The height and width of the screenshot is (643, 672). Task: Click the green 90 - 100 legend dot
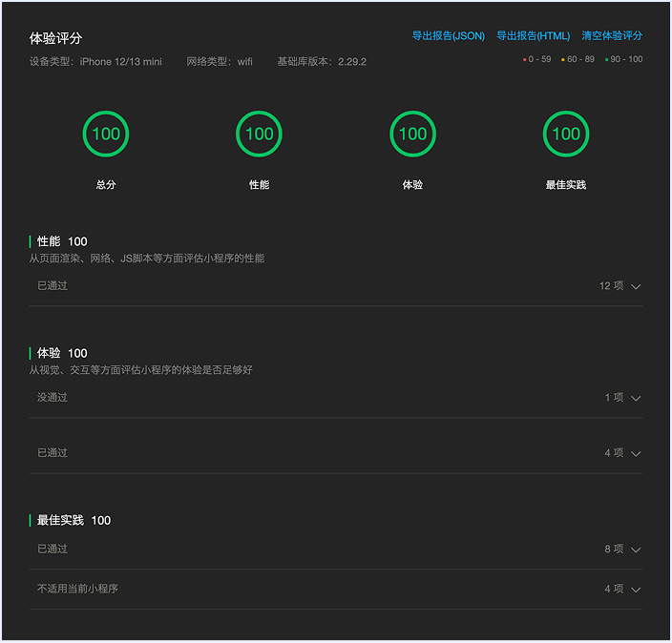[606, 60]
